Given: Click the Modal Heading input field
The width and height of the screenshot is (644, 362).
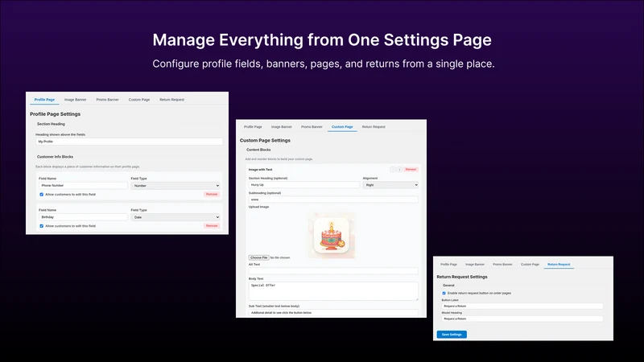Looking at the screenshot, I should click(522, 319).
